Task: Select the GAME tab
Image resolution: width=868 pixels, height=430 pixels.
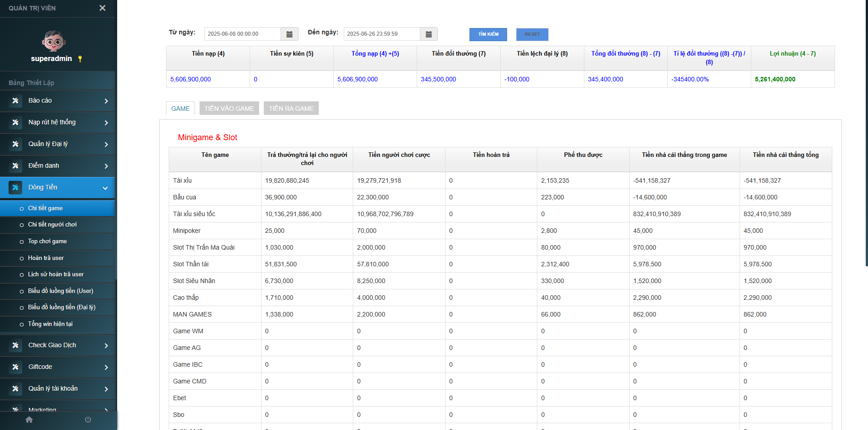Action: coord(180,109)
